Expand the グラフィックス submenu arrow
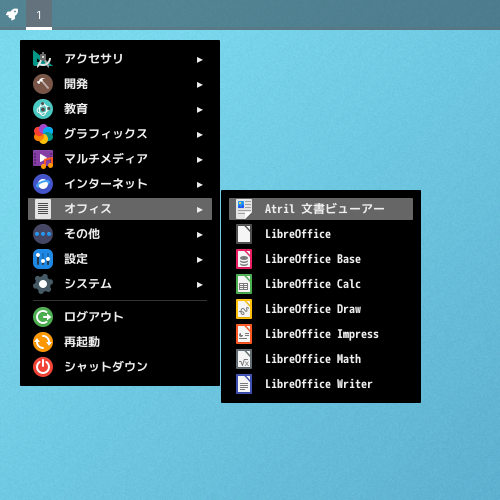 tap(199, 135)
